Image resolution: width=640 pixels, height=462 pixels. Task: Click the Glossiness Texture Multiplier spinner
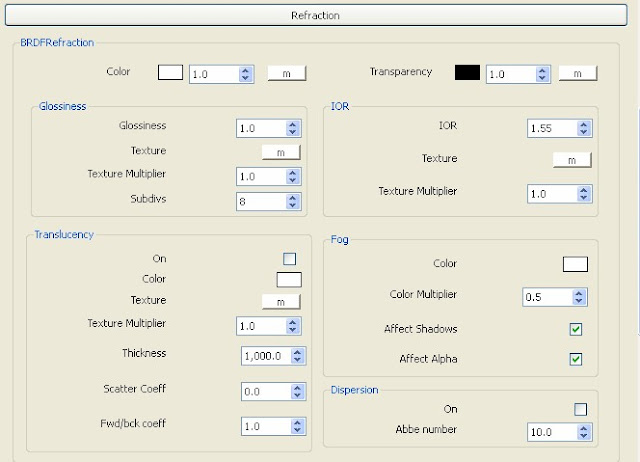tap(293, 176)
